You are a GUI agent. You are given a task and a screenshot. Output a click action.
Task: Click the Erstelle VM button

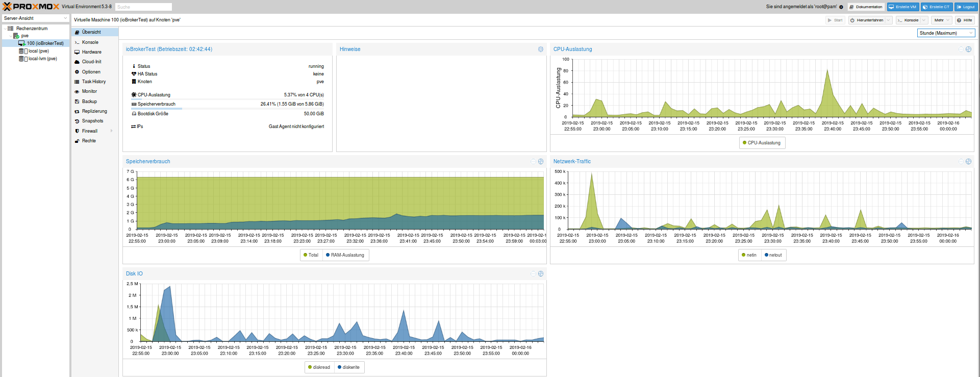tap(903, 7)
